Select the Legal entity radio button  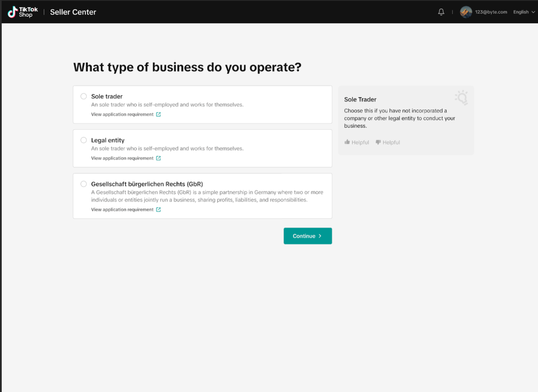tap(84, 140)
